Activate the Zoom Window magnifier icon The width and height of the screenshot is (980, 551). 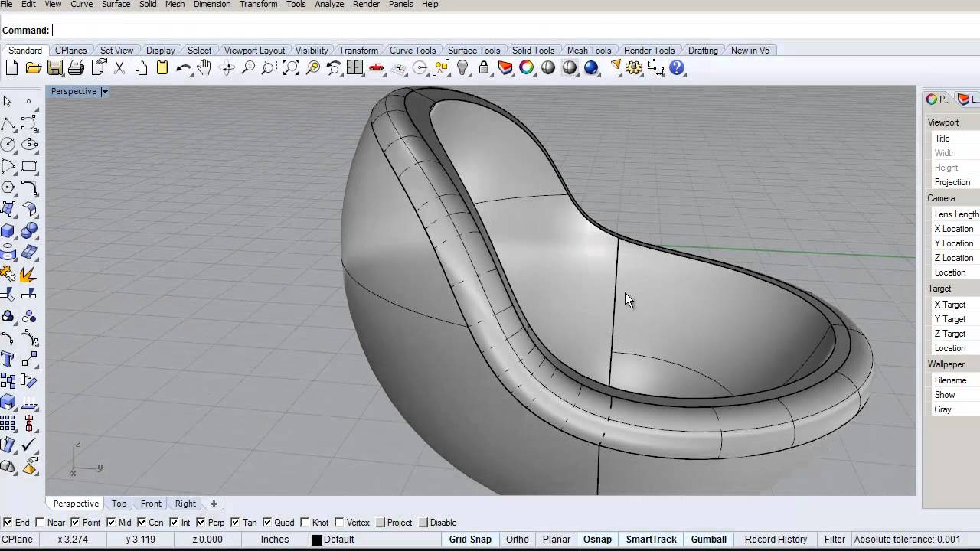point(269,68)
